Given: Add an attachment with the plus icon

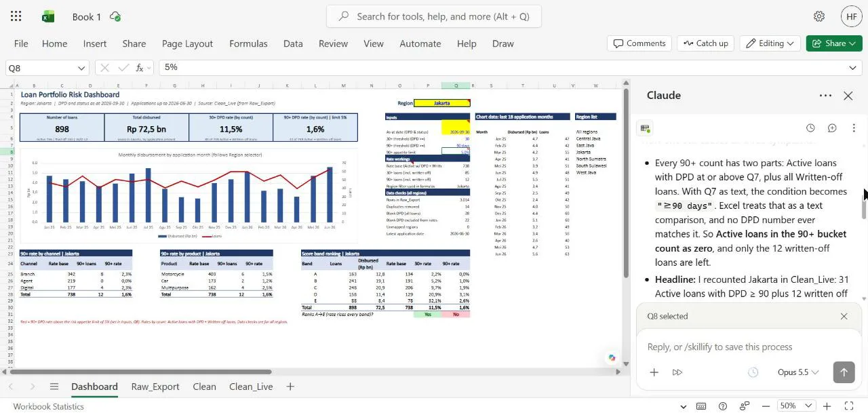Looking at the screenshot, I should point(654,372).
